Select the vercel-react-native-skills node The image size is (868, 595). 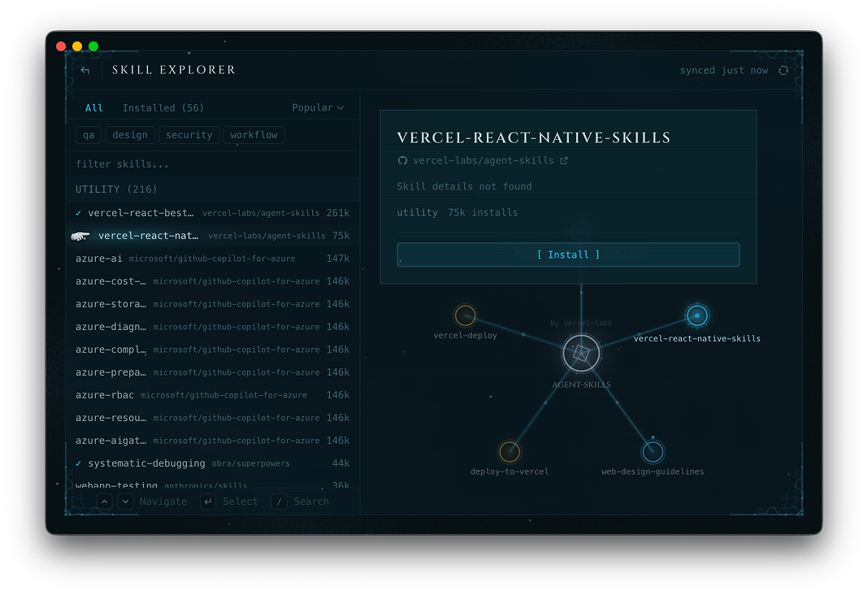697,315
